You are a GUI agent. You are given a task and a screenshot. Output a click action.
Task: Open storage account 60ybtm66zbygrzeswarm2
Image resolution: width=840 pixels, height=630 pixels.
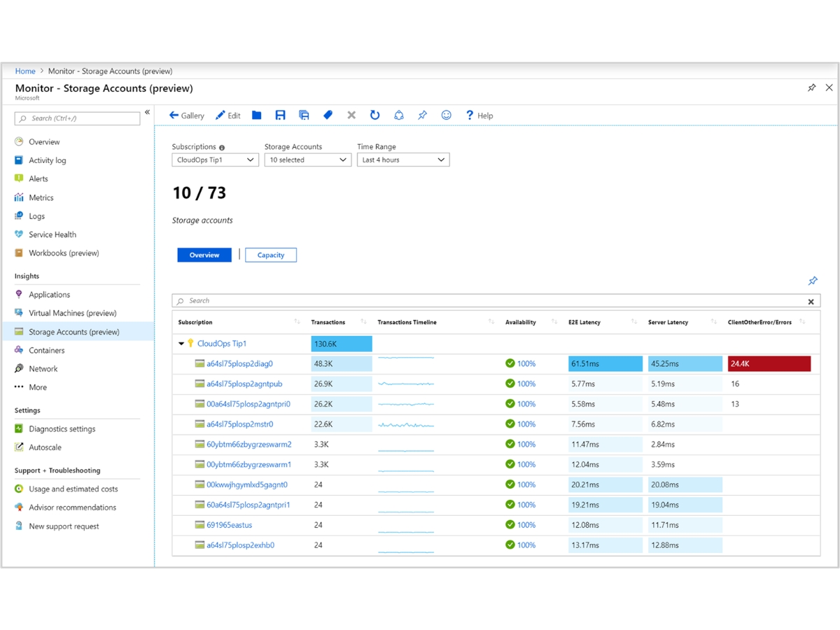click(249, 444)
